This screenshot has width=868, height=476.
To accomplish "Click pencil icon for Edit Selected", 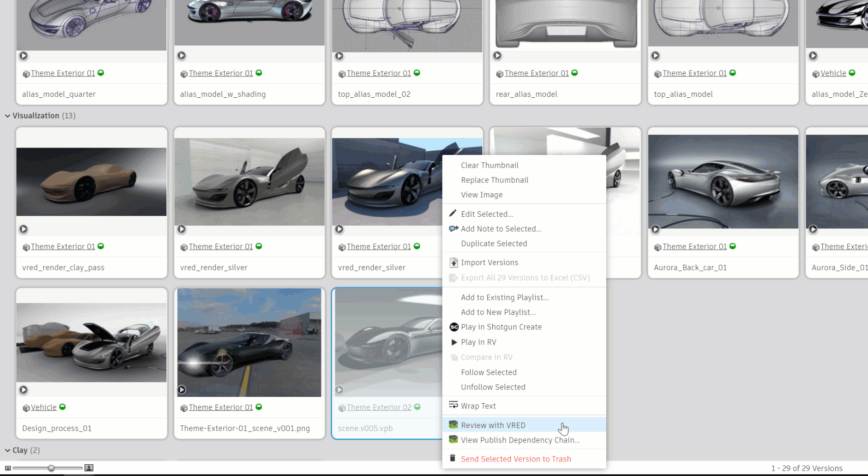I will pos(453,213).
